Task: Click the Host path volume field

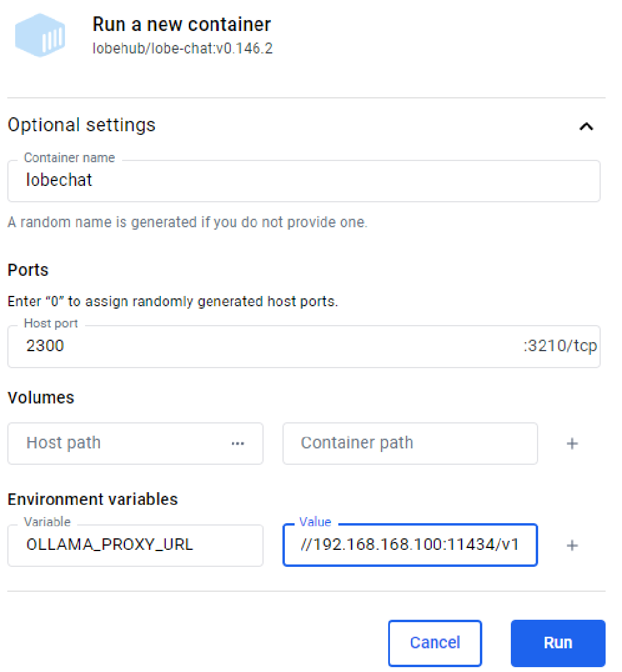Action: (x=121, y=444)
